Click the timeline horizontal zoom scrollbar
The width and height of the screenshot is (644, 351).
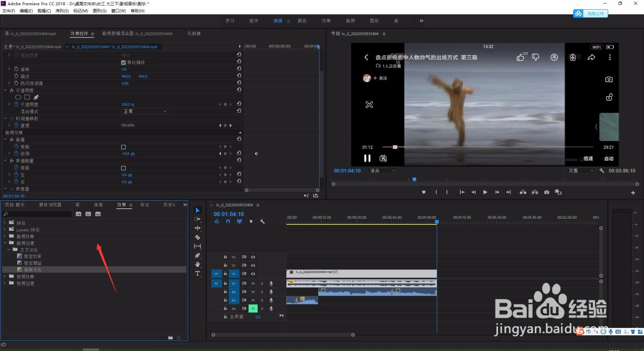point(283,335)
